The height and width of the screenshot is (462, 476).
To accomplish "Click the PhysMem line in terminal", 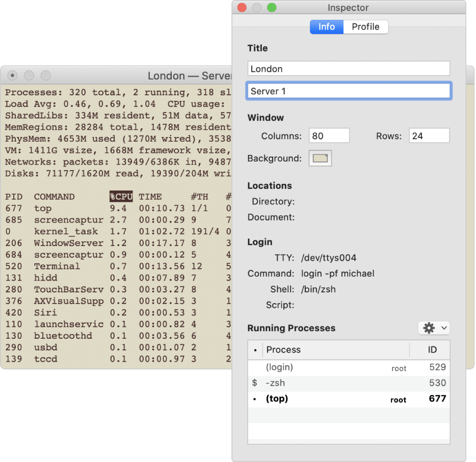I will click(x=118, y=139).
